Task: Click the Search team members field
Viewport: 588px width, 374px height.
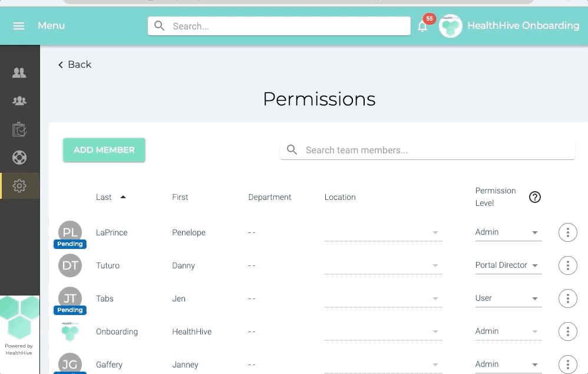Action: 436,150
